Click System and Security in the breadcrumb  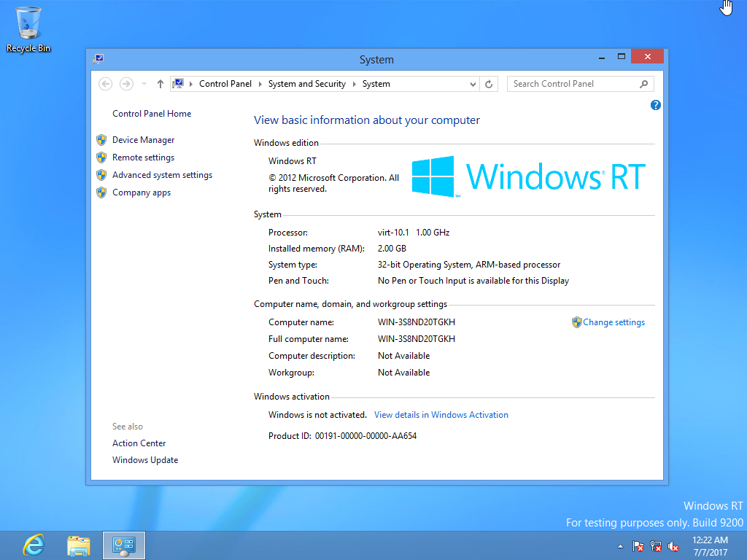306,84
